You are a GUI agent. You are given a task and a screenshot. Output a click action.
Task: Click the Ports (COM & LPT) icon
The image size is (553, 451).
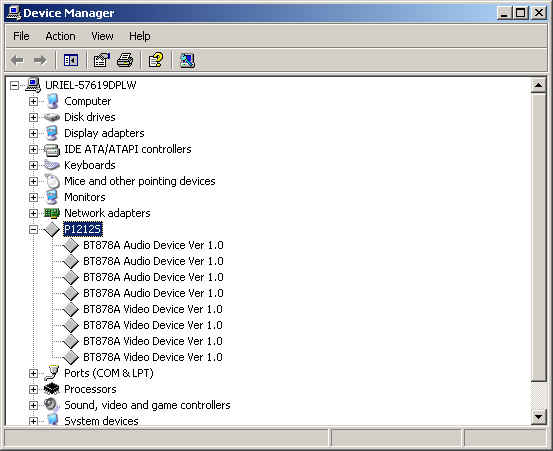(x=52, y=373)
